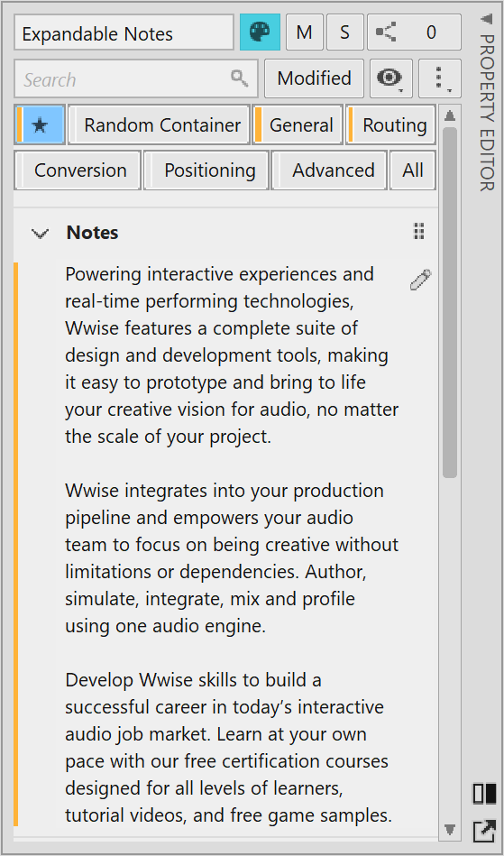Open the Conversion tab
This screenshot has width=504, height=856.
tap(78, 170)
